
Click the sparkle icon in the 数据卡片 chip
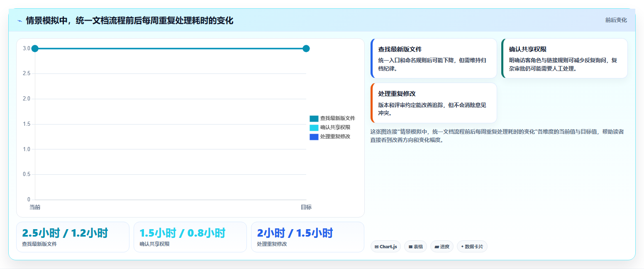coord(462,247)
